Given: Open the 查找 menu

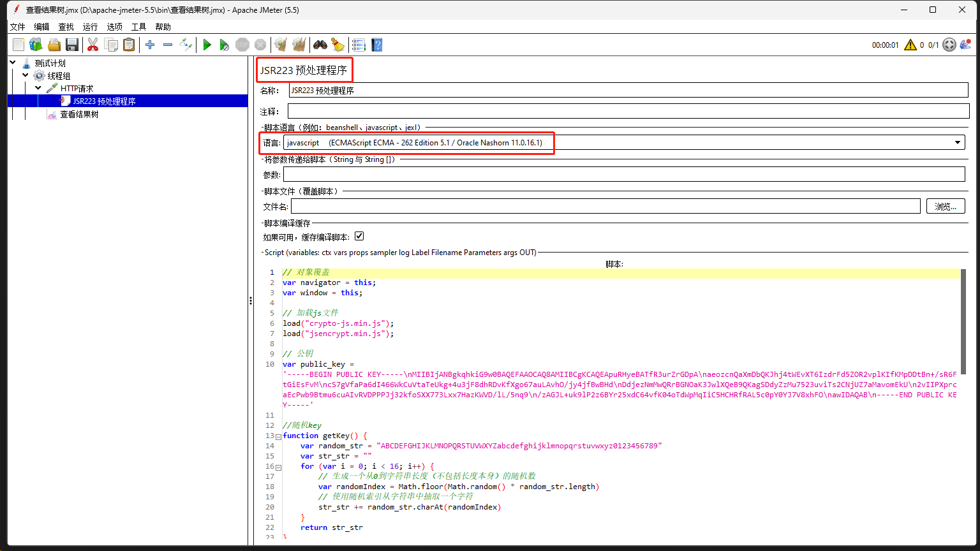Looking at the screenshot, I should 66,27.
